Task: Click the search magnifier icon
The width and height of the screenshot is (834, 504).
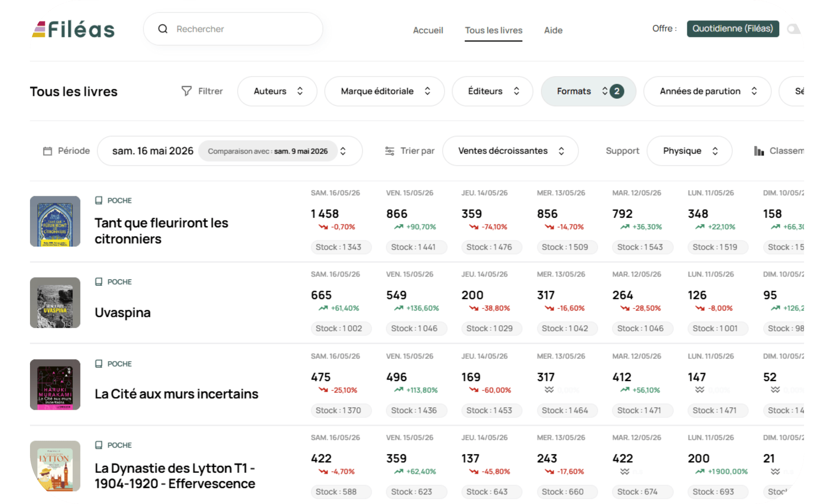Action: 163,29
